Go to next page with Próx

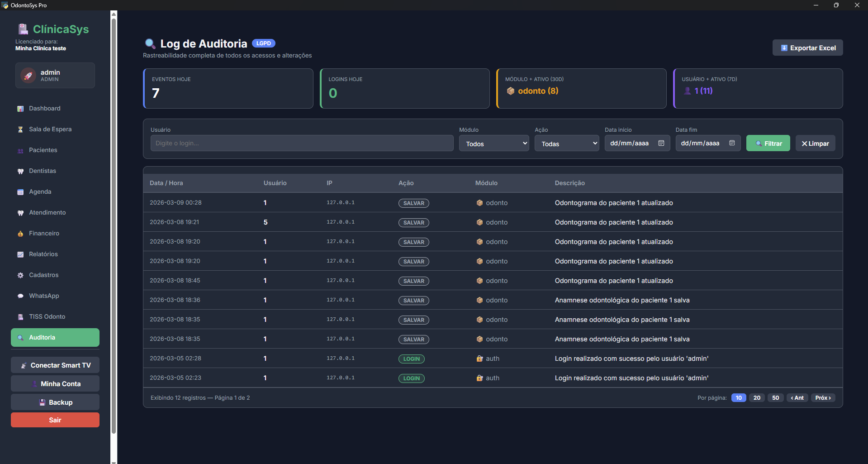[823, 398]
